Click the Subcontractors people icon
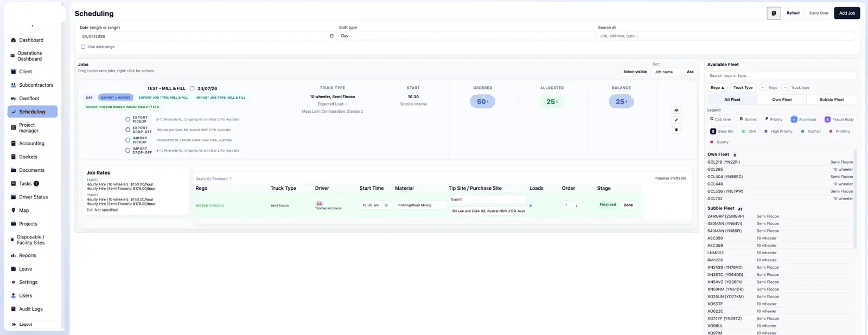868x335 pixels. tap(14, 85)
